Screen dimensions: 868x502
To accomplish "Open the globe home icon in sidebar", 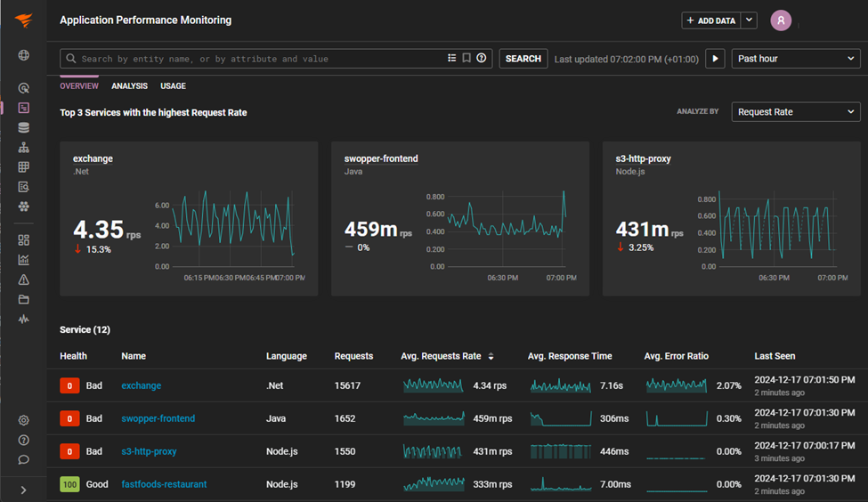I will click(23, 55).
